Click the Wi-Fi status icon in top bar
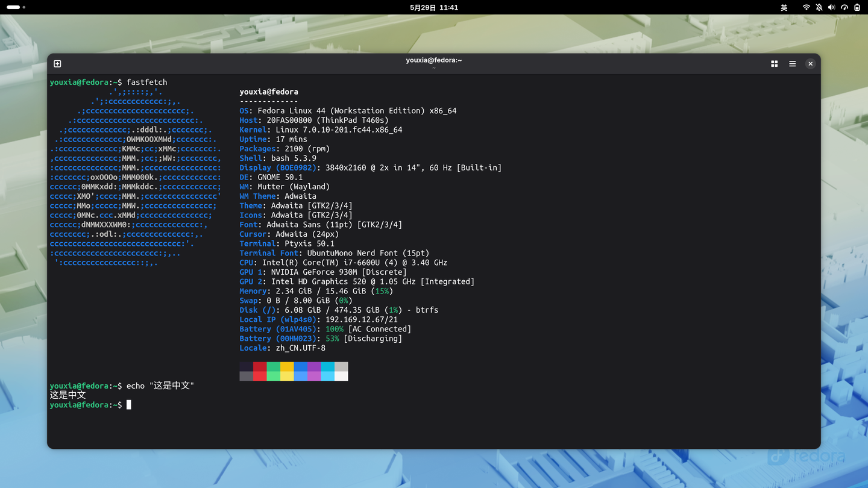The width and height of the screenshot is (868, 488). (806, 7)
